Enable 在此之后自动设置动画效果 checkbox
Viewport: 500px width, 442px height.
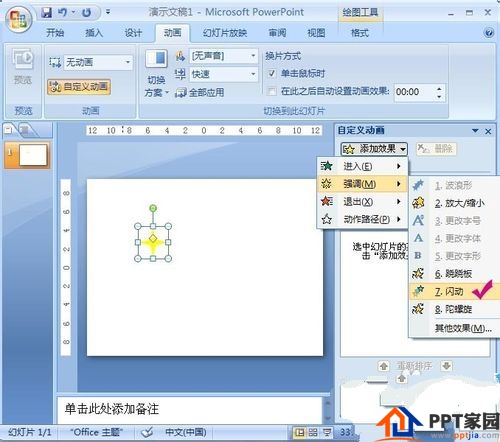pyautogui.click(x=272, y=91)
